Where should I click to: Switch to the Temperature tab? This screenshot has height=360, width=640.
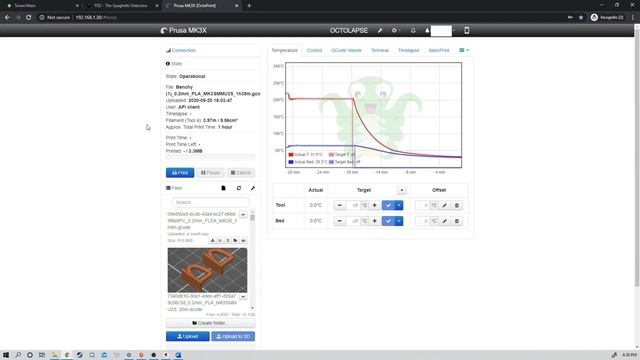(x=284, y=50)
